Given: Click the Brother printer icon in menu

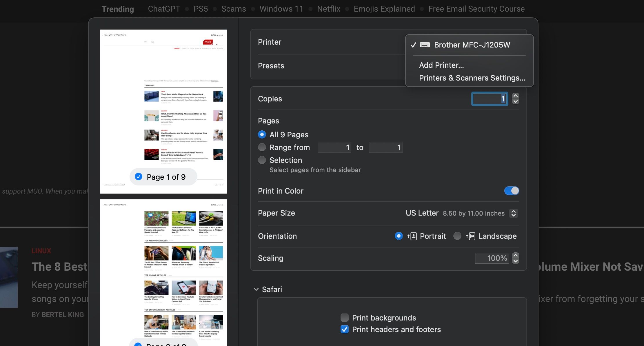Looking at the screenshot, I should tap(425, 45).
